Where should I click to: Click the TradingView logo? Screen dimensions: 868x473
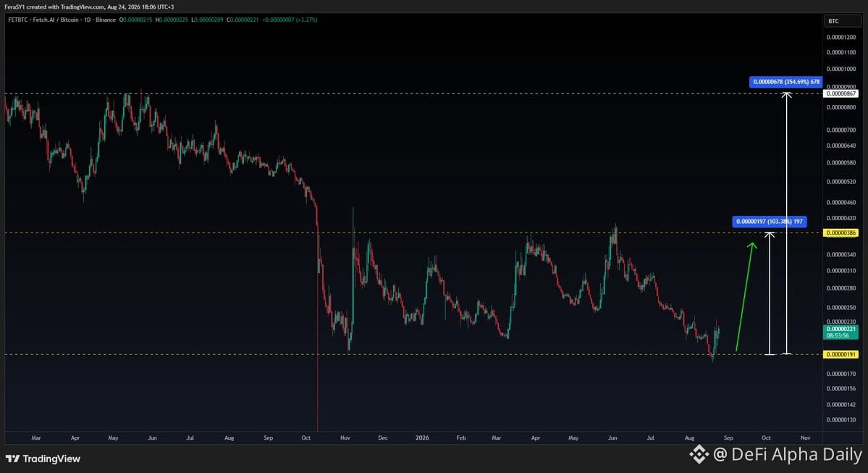[43, 459]
